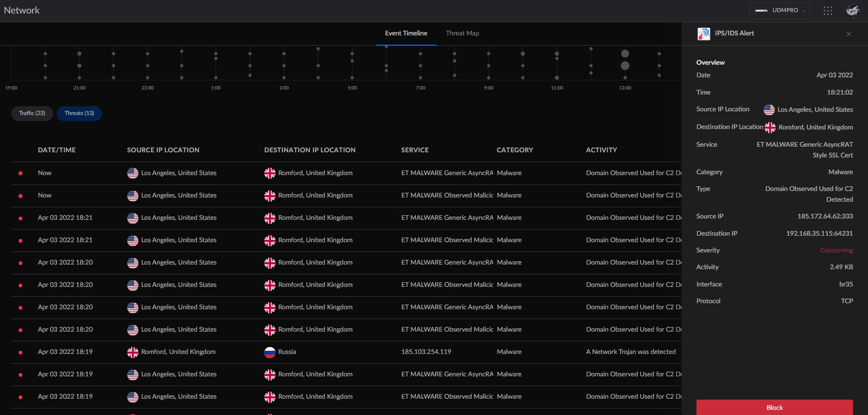
Task: Sort by the CATEGORY column header
Action: (x=515, y=150)
